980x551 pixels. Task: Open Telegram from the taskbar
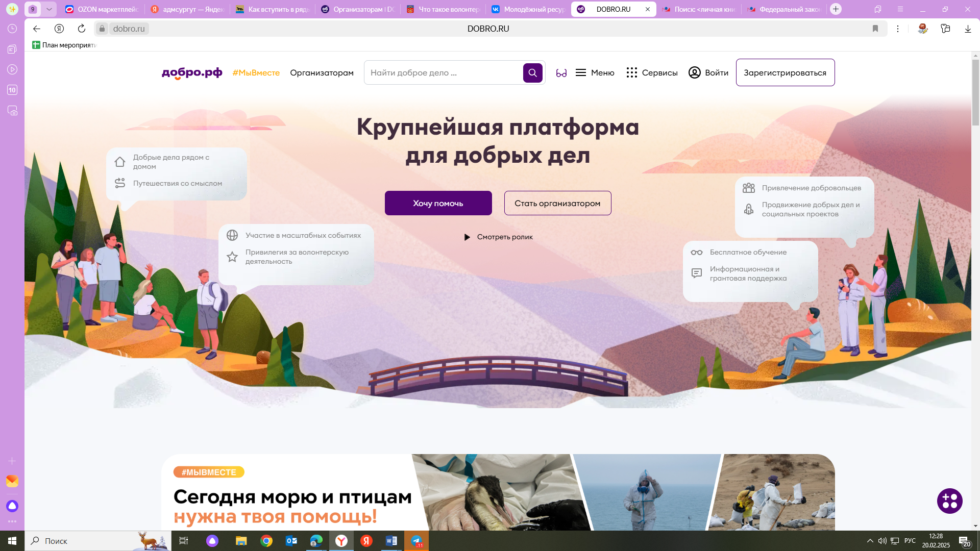pos(416,541)
